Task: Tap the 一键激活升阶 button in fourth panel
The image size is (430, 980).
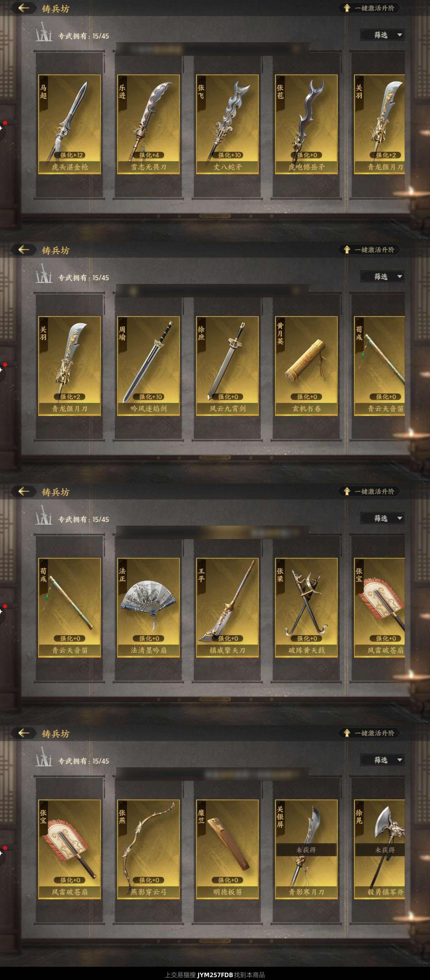Action: tap(369, 733)
